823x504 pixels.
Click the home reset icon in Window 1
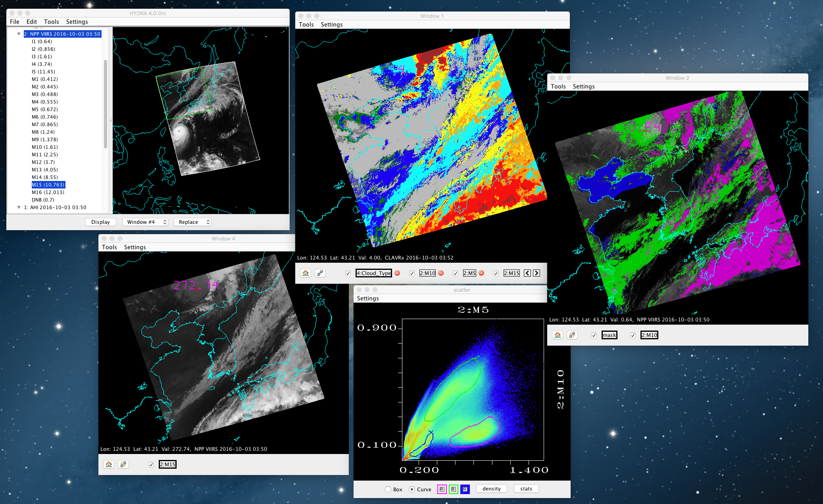click(306, 273)
